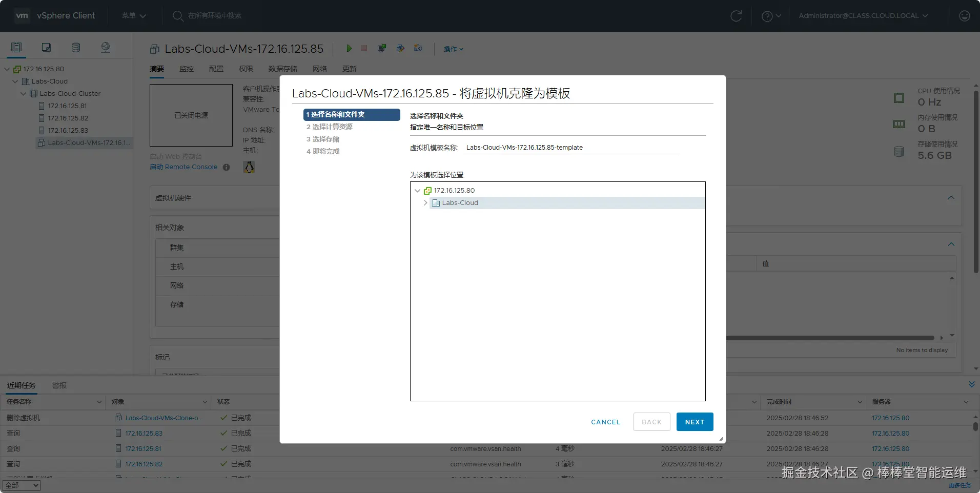Screen dimensions: 980x493
Task: Click the memory usage icon
Action: coord(899,124)
